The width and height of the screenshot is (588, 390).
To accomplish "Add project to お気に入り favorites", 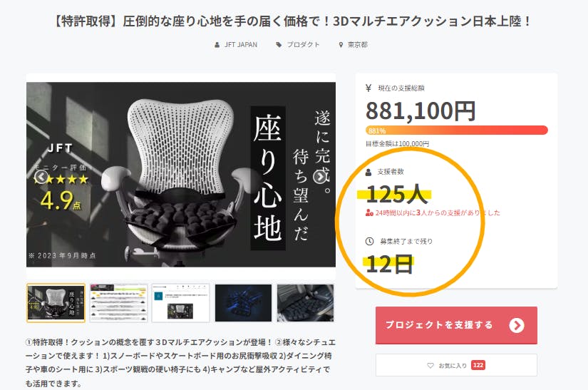I will pyautogui.click(x=456, y=365).
